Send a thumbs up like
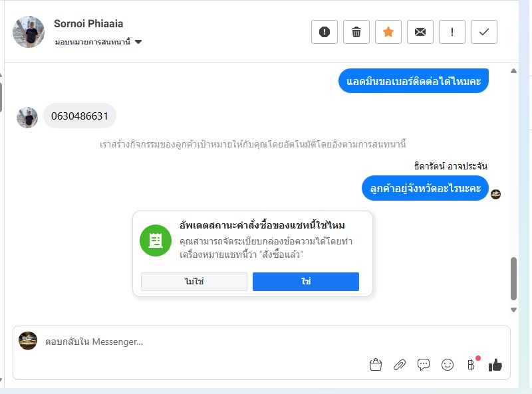This screenshot has width=532, height=394. tap(495, 365)
